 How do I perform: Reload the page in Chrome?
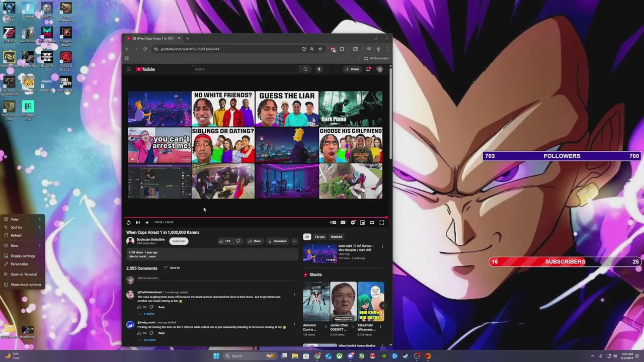(145, 49)
